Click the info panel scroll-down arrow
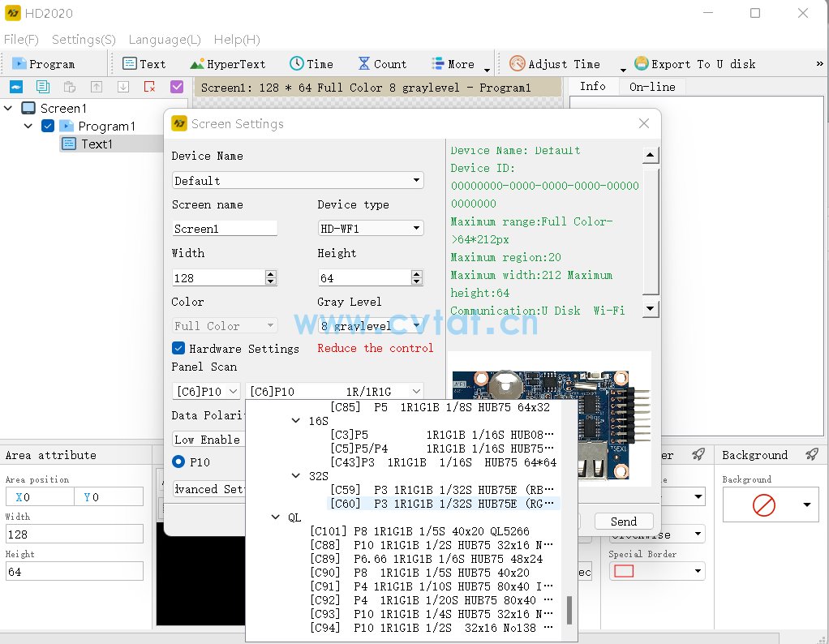The width and height of the screenshot is (829, 644). click(x=650, y=308)
